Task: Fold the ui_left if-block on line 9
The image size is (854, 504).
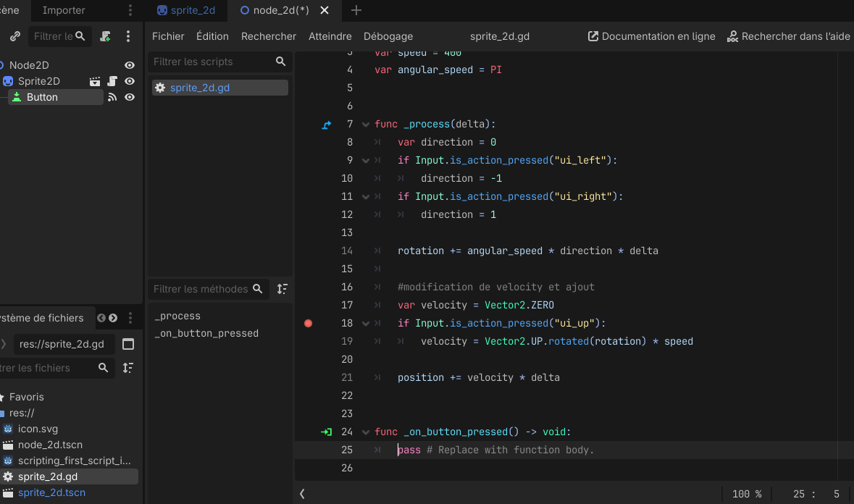Action: tap(366, 161)
